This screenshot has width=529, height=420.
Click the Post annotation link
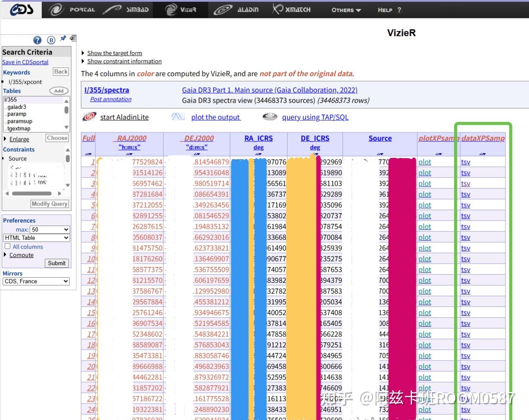pos(111,99)
